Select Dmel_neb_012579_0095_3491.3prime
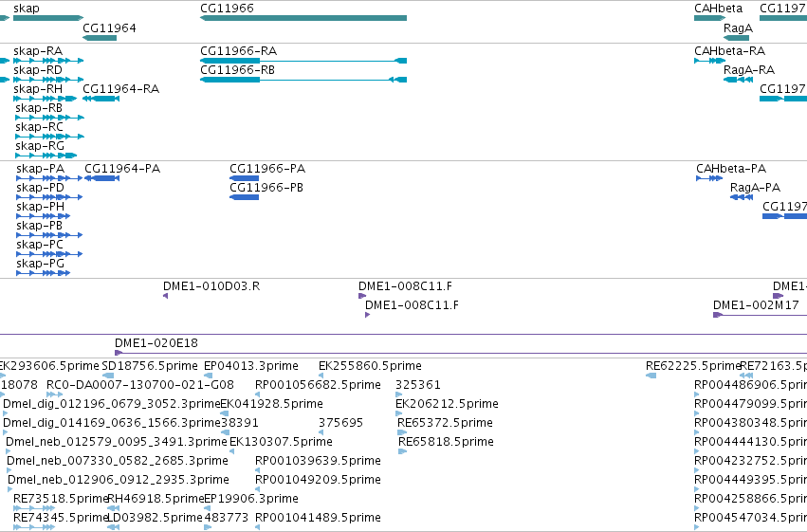This screenshot has width=807, height=532. pos(9,451)
